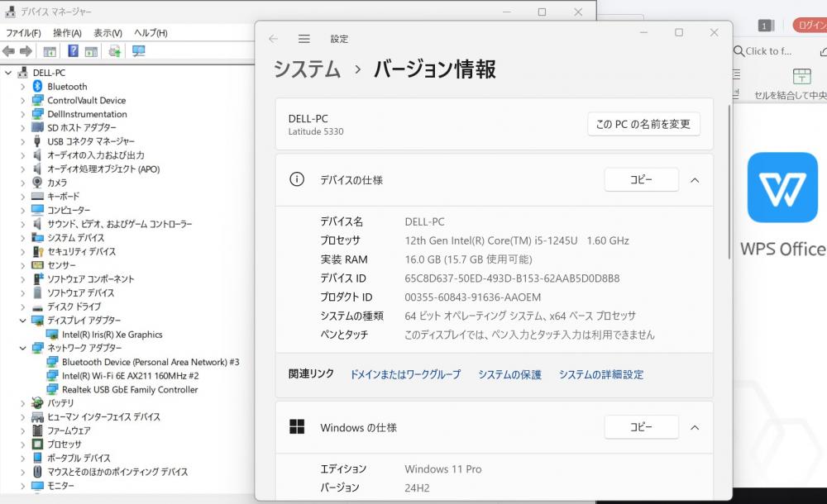The image size is (827, 504).
Task: Select the Bluetooth category icon in device tree
Action: click(37, 86)
